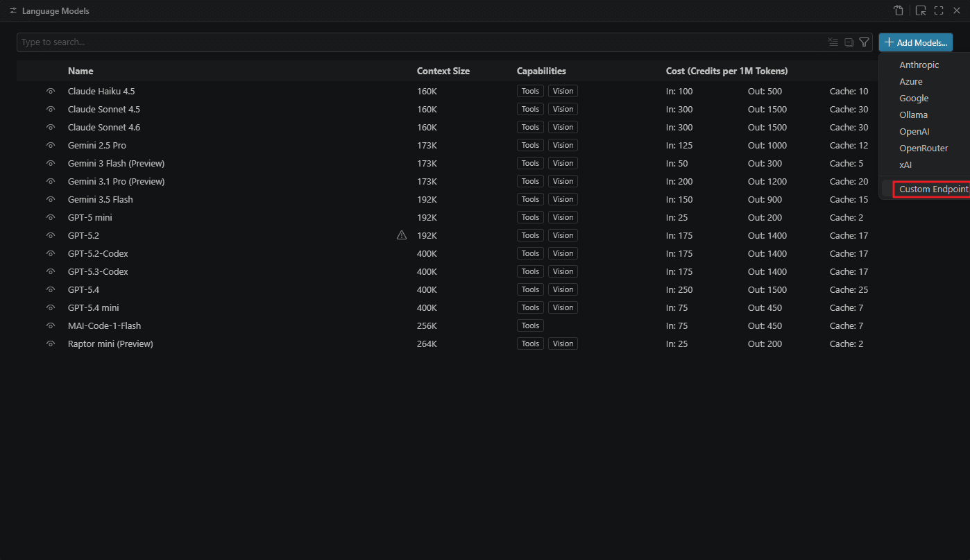Click the Vision tag on GPT-5.4 row
Screen dimensions: 970x560
[563, 289]
